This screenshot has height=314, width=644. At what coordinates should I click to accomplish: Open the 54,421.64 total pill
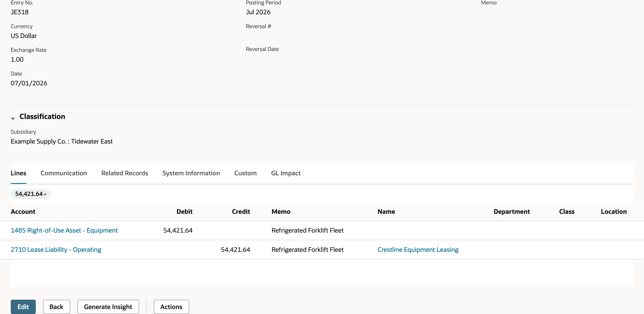tap(30, 194)
